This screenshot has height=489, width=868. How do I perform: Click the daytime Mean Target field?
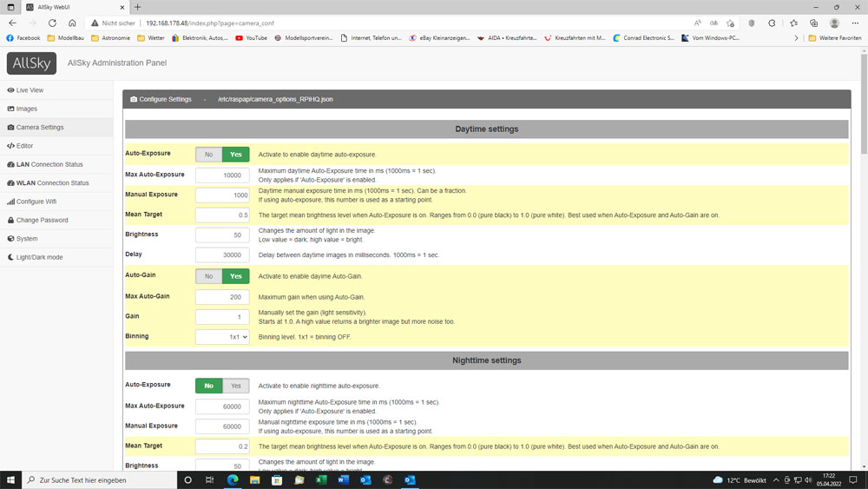coord(222,215)
